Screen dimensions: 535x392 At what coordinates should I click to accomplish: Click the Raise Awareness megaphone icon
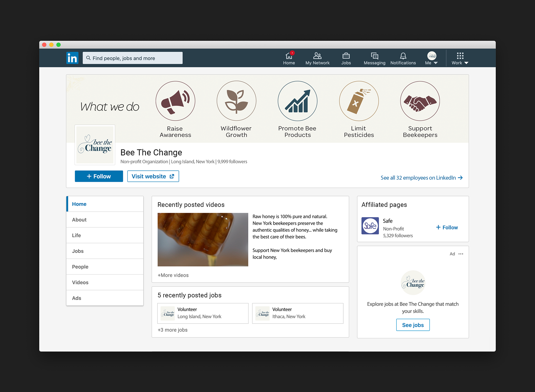click(175, 101)
